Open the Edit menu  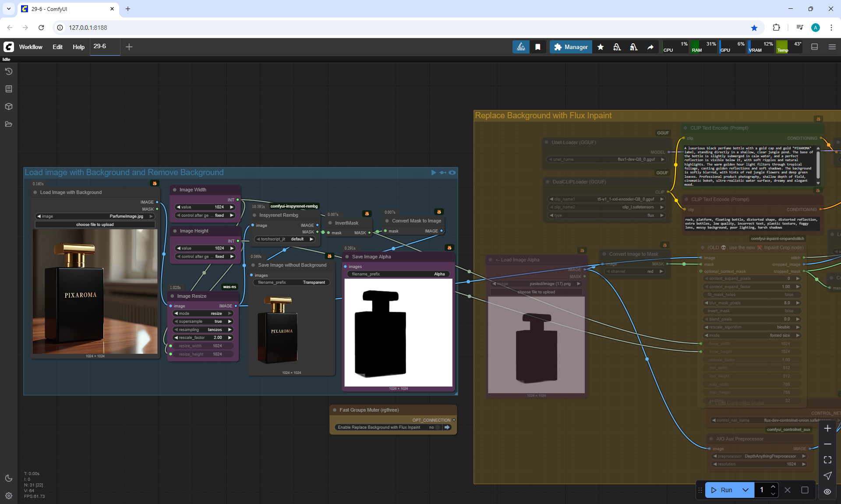coord(57,47)
